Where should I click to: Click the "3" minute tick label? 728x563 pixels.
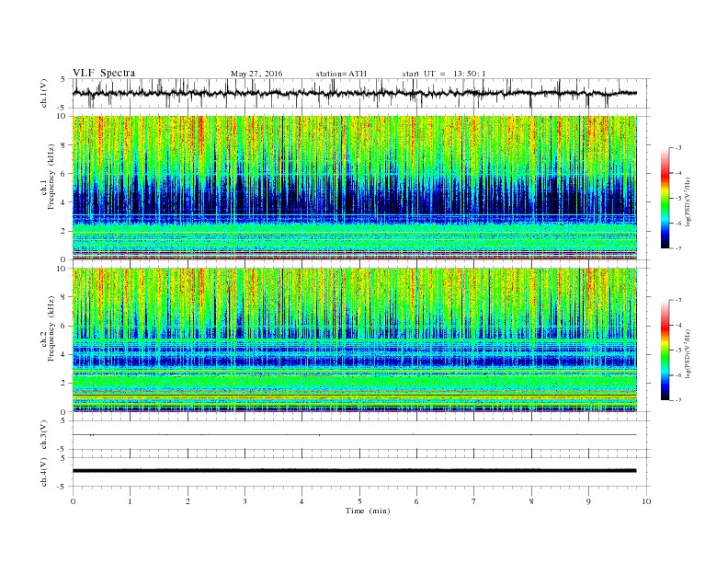click(x=245, y=501)
